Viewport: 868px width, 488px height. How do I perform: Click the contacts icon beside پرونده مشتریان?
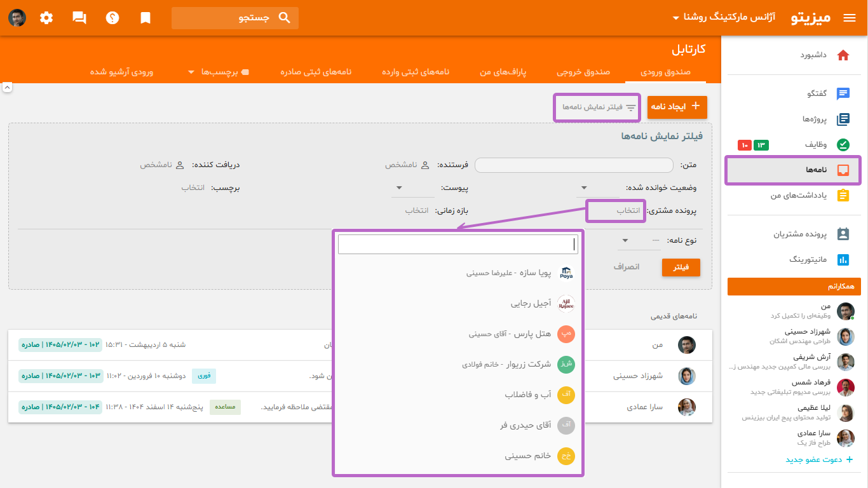click(843, 234)
